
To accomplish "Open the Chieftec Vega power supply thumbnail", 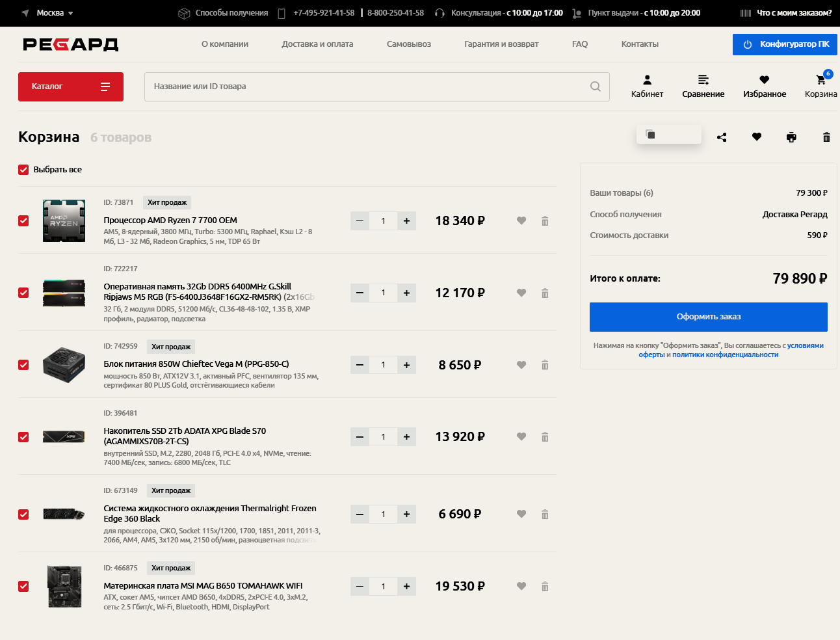I will click(x=64, y=365).
